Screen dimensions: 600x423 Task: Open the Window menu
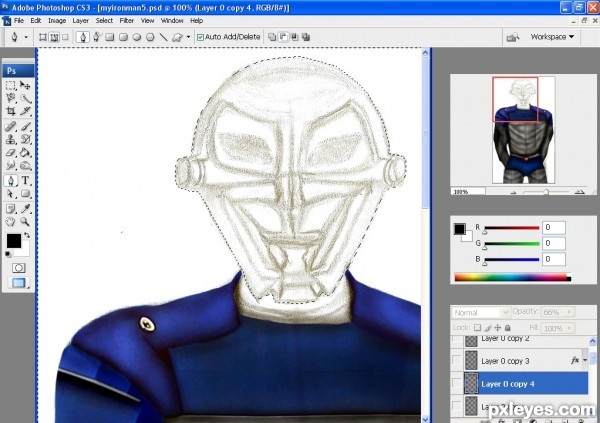[172, 21]
